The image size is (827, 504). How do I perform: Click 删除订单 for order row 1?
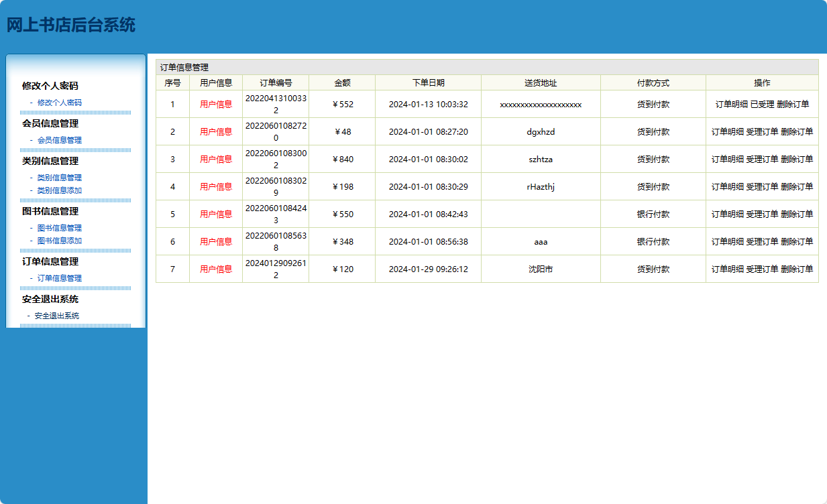tap(793, 105)
